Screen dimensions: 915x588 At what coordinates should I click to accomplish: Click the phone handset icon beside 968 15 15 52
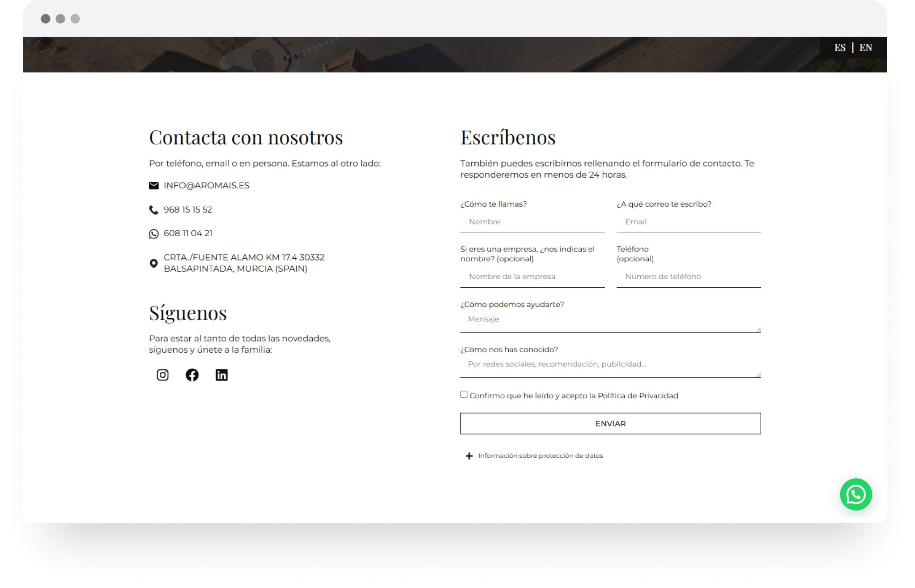[153, 210]
